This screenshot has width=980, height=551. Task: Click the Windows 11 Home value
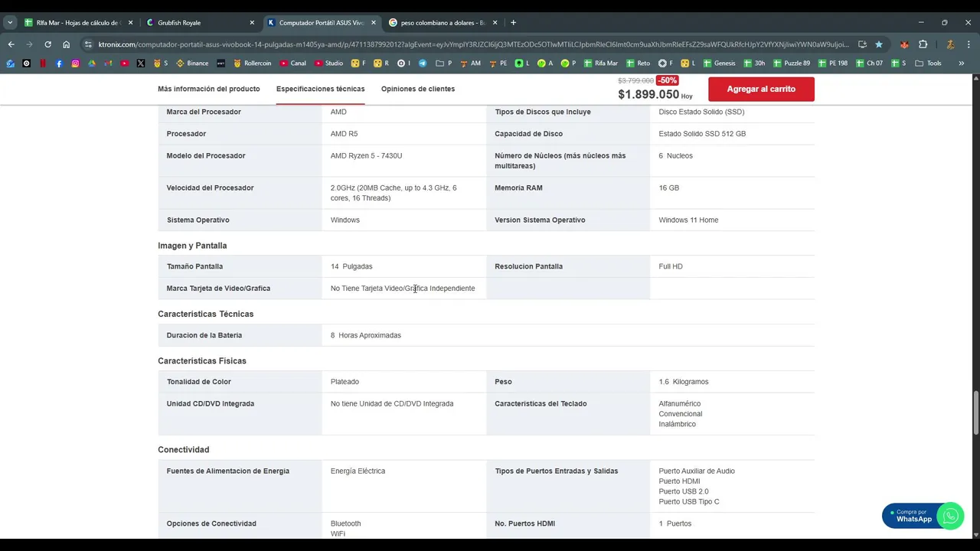click(688, 220)
